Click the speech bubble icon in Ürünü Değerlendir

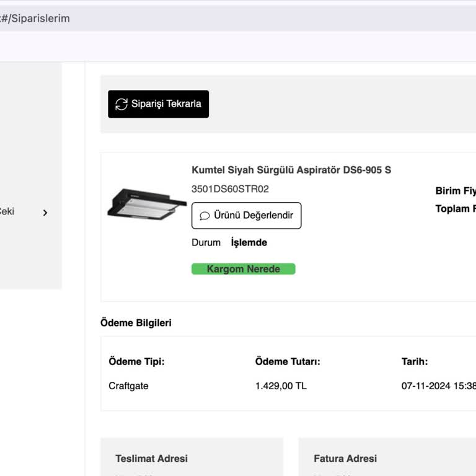205,216
